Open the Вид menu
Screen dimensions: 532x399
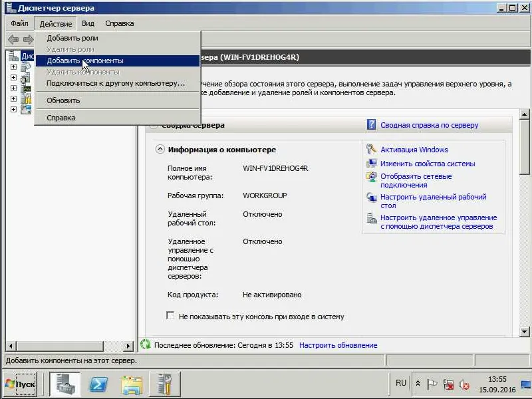88,23
